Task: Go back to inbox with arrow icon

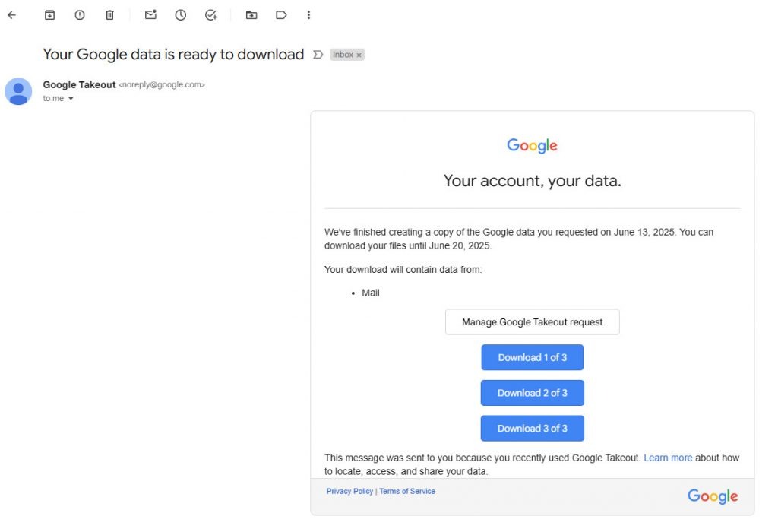Action: [x=12, y=15]
